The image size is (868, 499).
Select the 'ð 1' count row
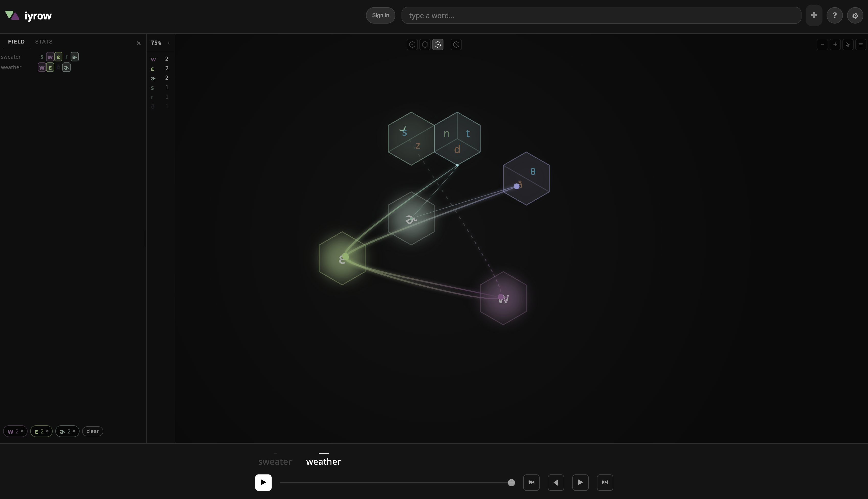[160, 107]
